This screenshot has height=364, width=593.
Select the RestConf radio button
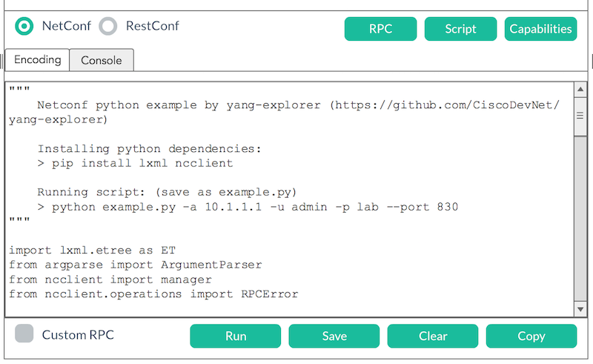(x=108, y=26)
